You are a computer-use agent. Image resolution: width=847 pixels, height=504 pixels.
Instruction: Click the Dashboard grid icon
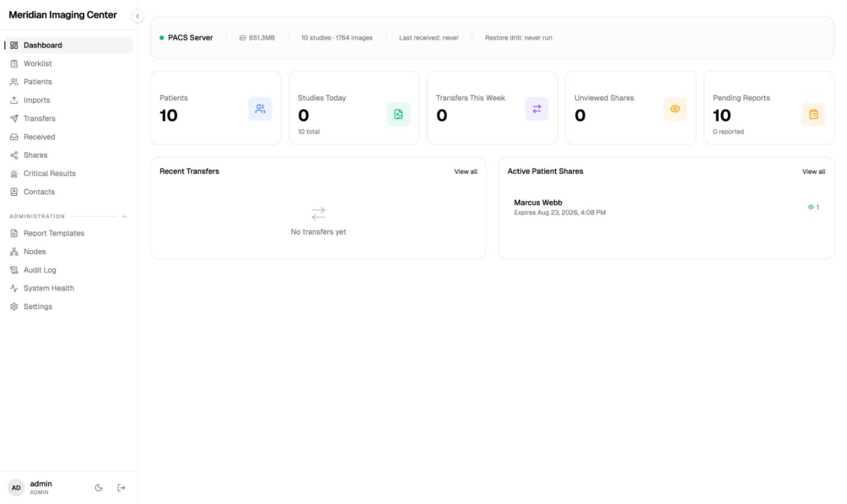point(14,45)
